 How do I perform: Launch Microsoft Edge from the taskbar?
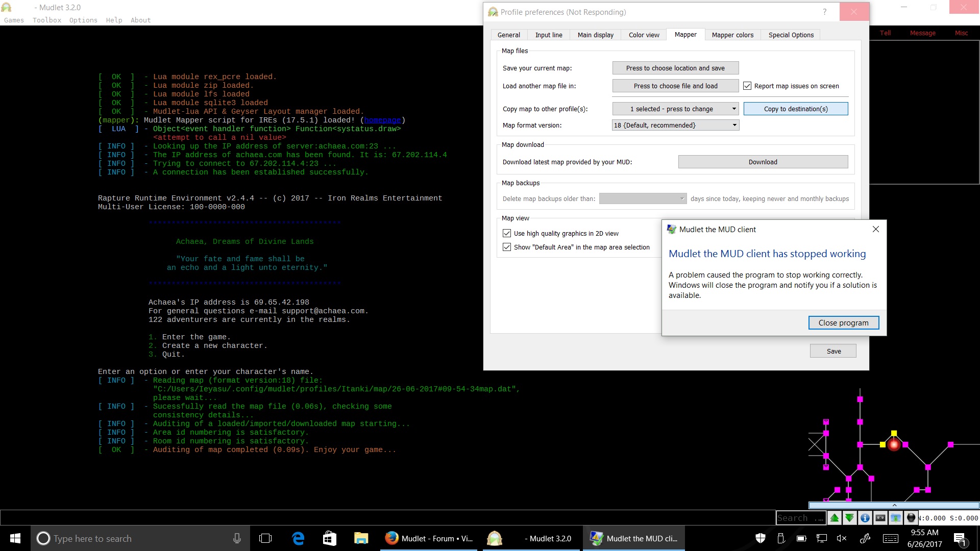[x=298, y=538]
